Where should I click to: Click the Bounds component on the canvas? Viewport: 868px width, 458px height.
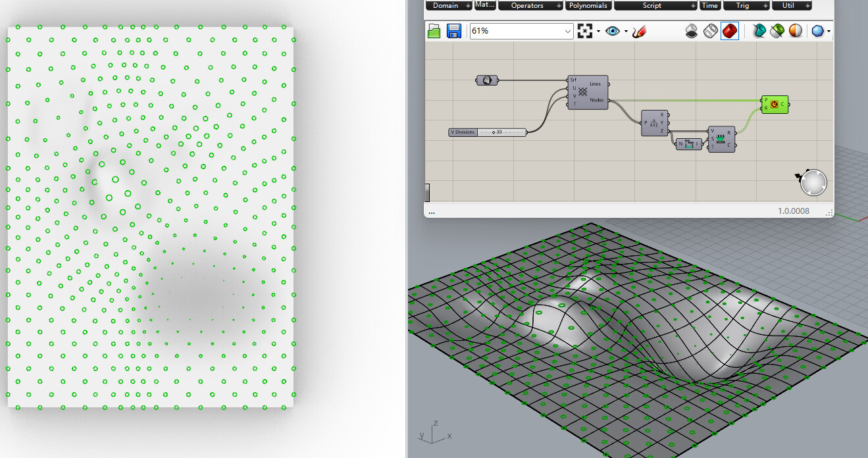point(689,144)
